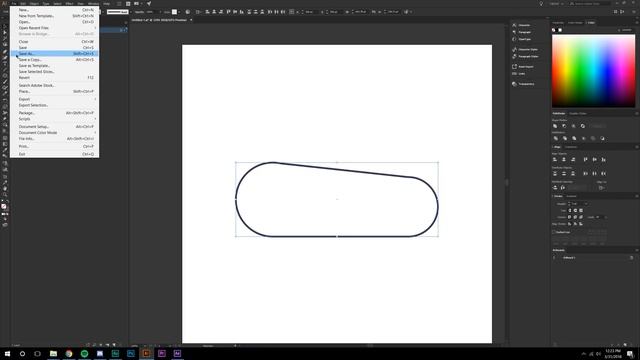The width and height of the screenshot is (640, 360).
Task: Click the Unite shape mode in Pathfinder
Action: click(x=555, y=126)
